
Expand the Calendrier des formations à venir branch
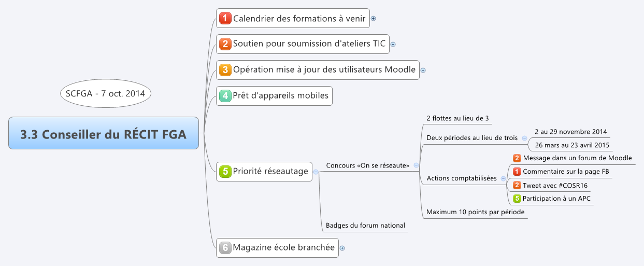click(x=373, y=19)
